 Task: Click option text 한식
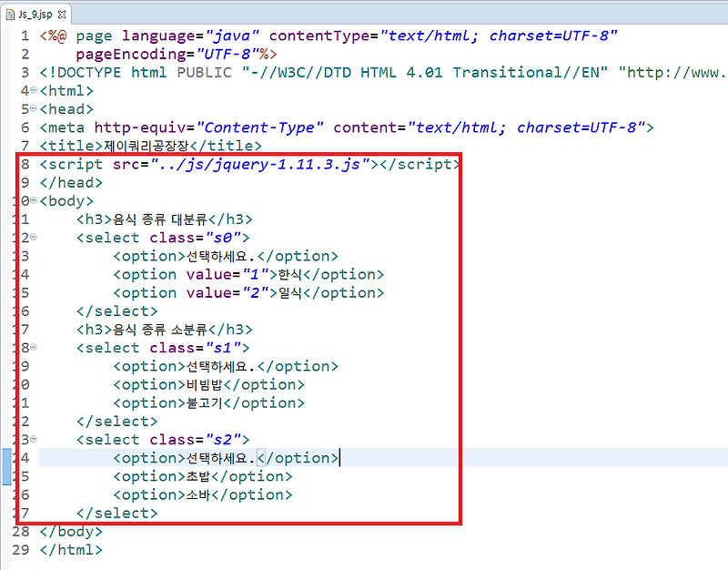click(290, 275)
